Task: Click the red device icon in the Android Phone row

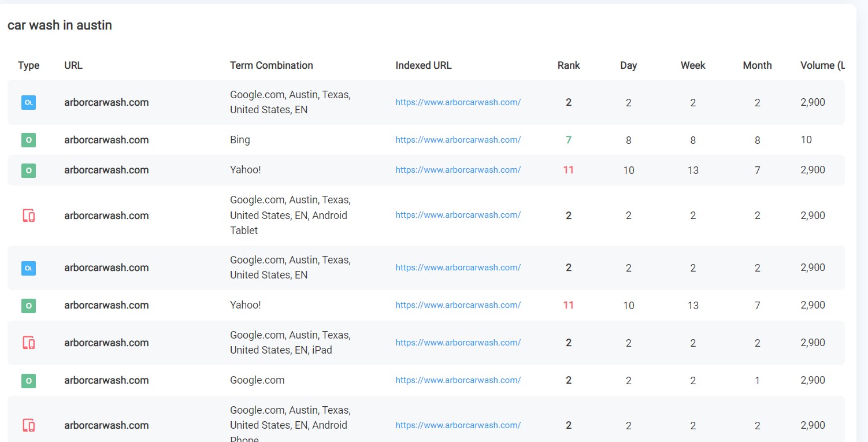Action: click(x=28, y=425)
